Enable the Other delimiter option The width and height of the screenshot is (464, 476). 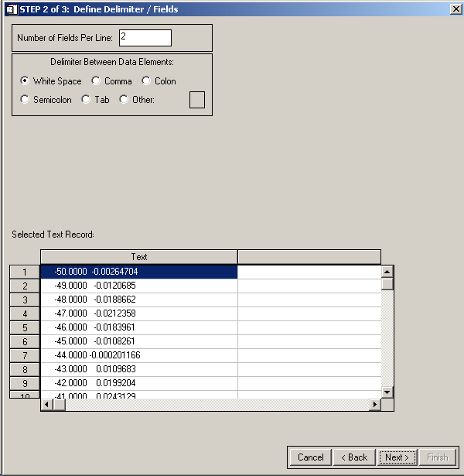pos(124,100)
